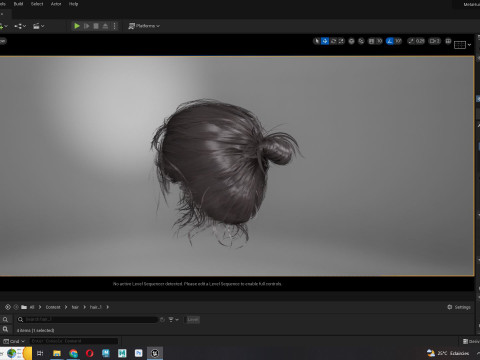Cycle transform coordinate space globe icon

pos(351,41)
